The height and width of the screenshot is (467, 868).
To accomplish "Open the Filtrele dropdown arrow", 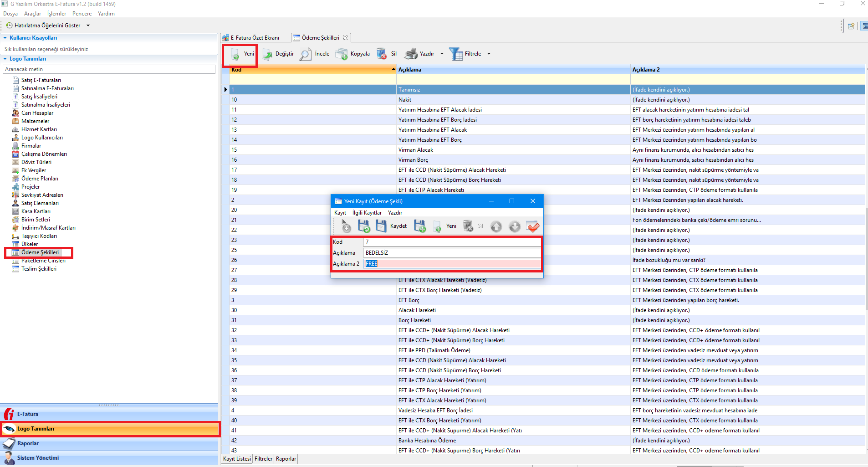I will pos(489,54).
